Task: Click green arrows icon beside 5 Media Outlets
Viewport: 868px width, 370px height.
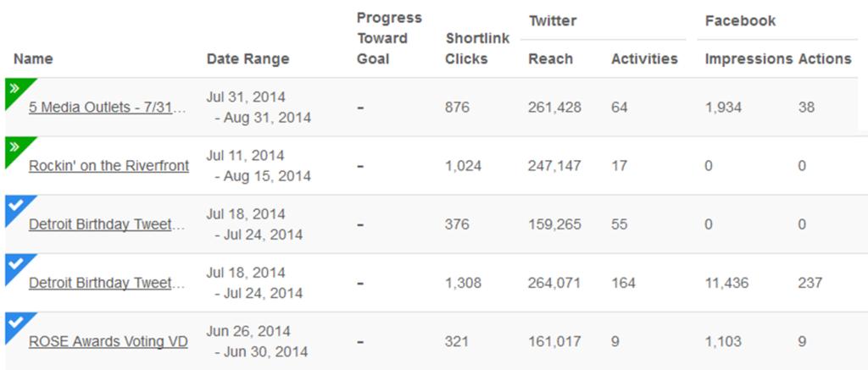Action: coord(16,90)
